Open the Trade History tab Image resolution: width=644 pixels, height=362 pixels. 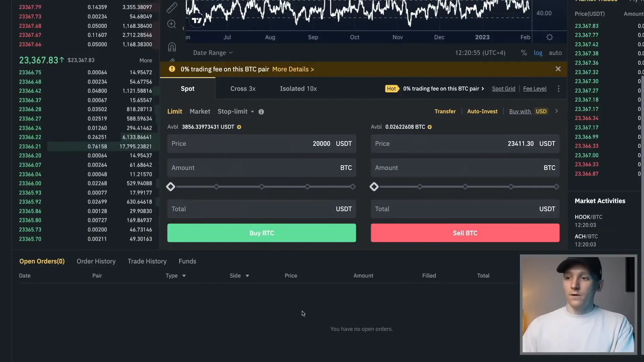click(x=147, y=261)
